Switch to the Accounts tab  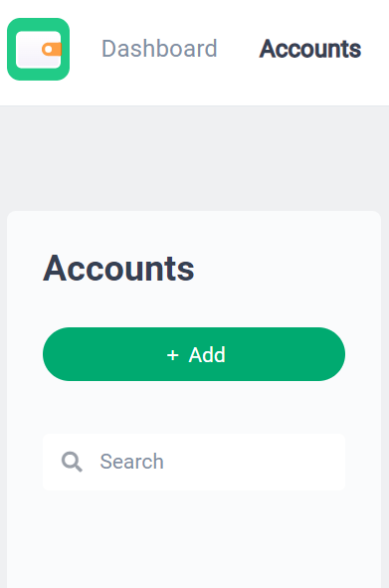(x=309, y=49)
